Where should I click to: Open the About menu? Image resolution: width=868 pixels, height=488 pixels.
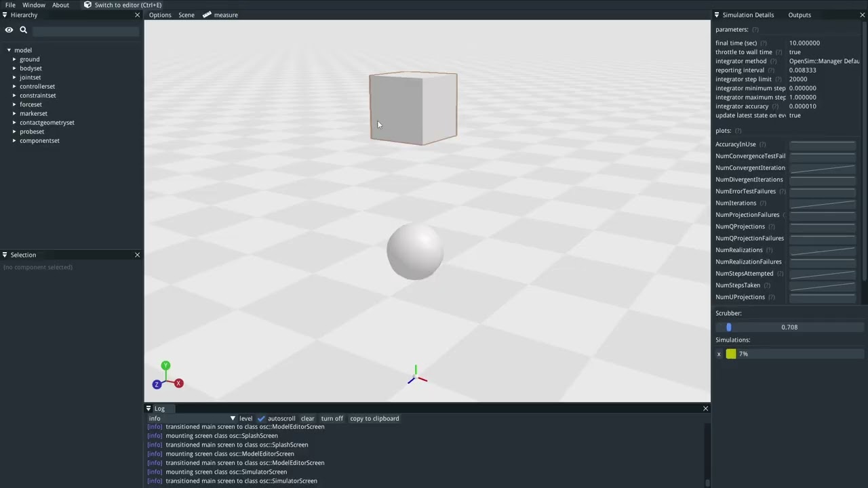(x=60, y=5)
